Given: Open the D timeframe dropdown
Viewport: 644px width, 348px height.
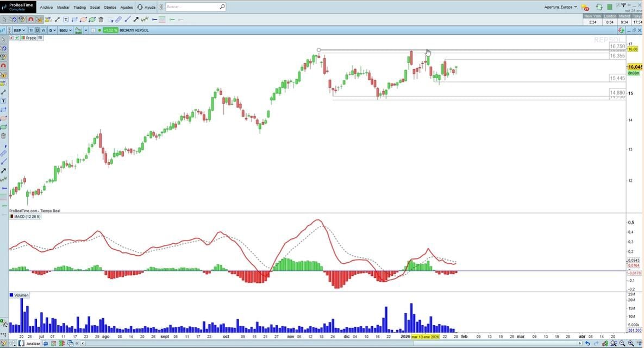Looking at the screenshot, I should (53, 30).
